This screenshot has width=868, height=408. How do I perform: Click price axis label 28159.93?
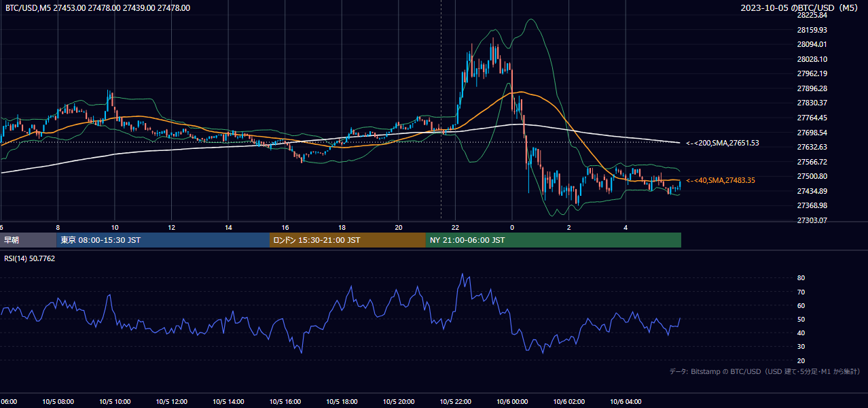click(812, 30)
